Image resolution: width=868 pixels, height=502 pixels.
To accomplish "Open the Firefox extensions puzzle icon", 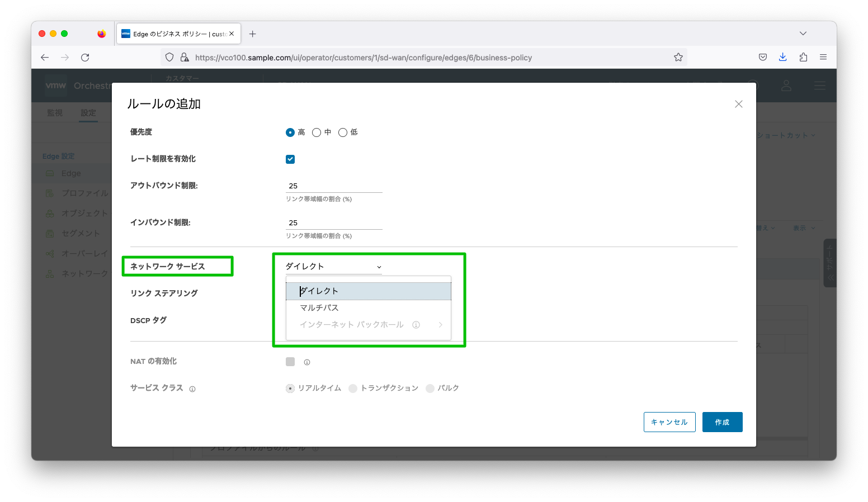I will point(803,57).
